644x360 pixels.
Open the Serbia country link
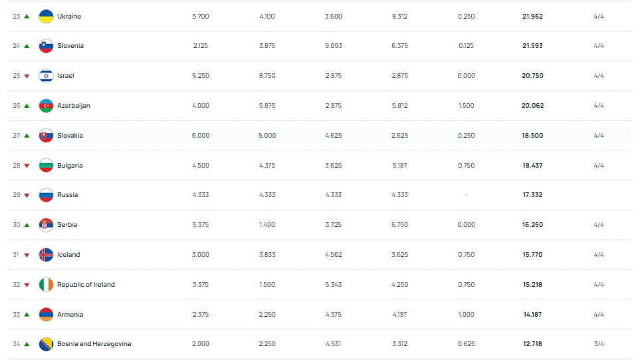[x=67, y=225]
